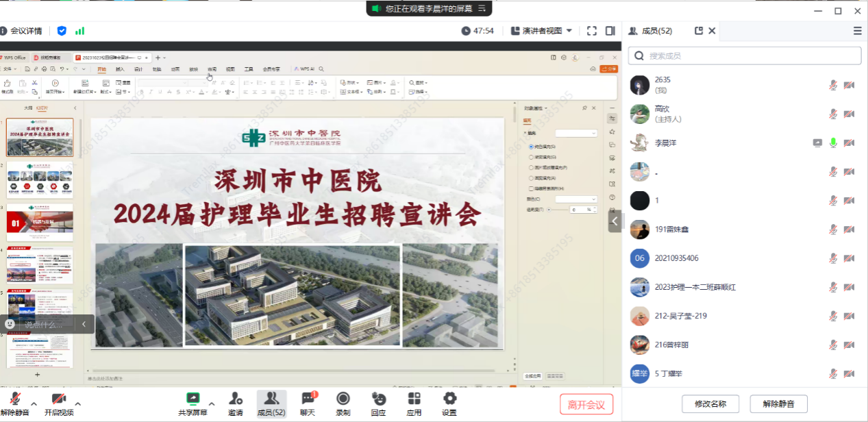Open the members panel hamburger menu

pos(857,31)
